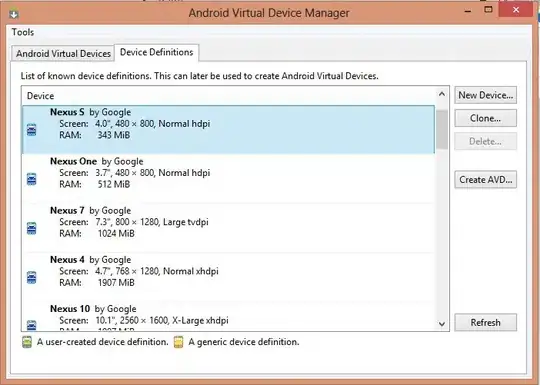This screenshot has width=540, height=385.
Task: Click the Nexus 7 device icon
Action: 31,228
